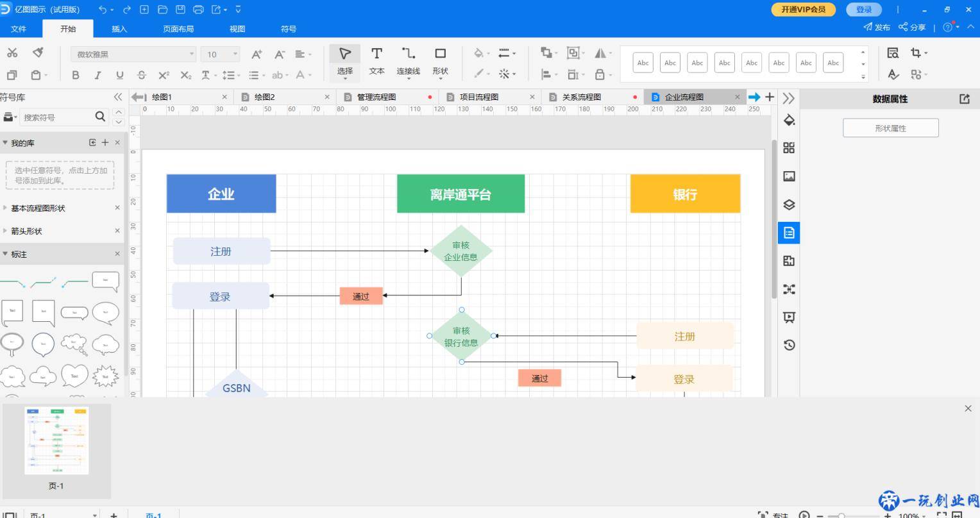This screenshot has width=980, height=518.
Task: Open the history clock icon in sidebar
Action: click(x=789, y=345)
